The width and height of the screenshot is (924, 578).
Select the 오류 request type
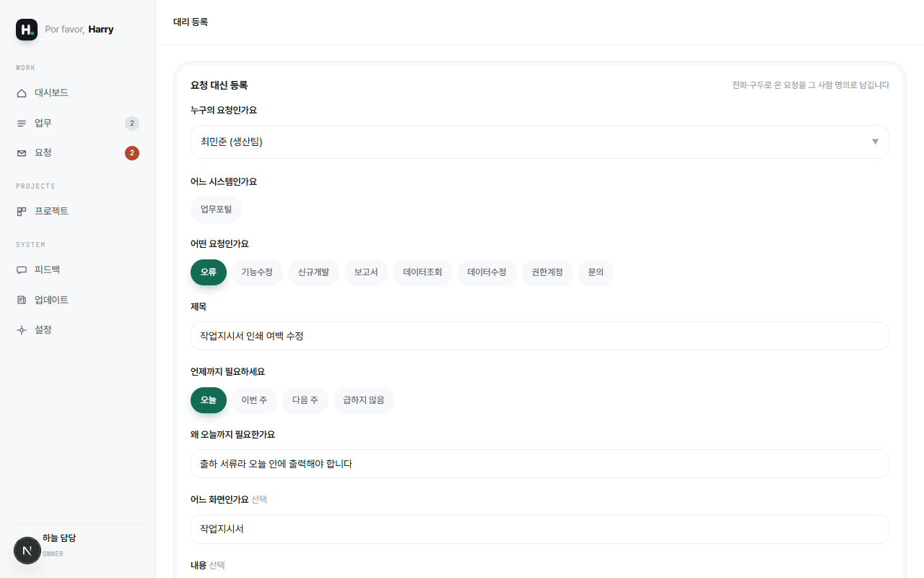209,272
